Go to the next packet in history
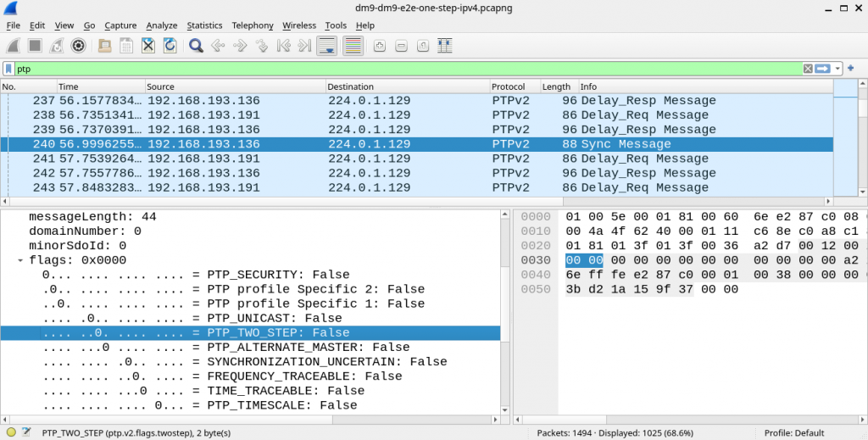 click(x=240, y=46)
